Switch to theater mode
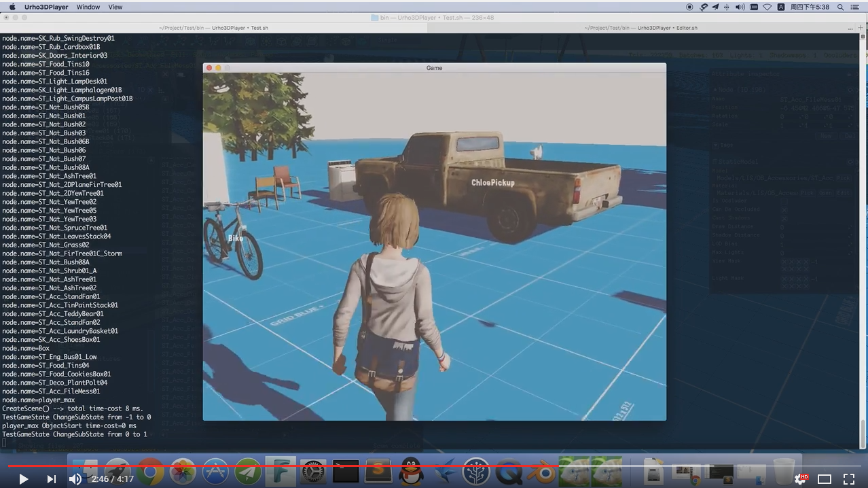Screen dimensions: 868x488 825,479
